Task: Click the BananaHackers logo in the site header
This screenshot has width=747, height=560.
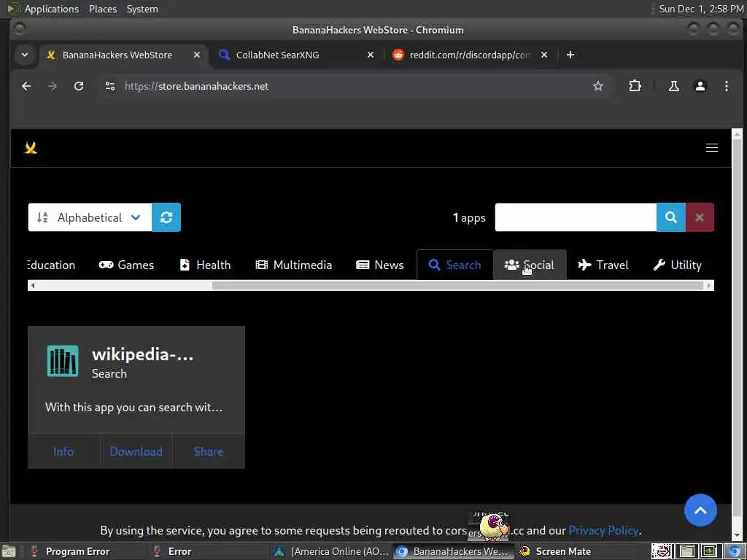Action: pos(31,147)
